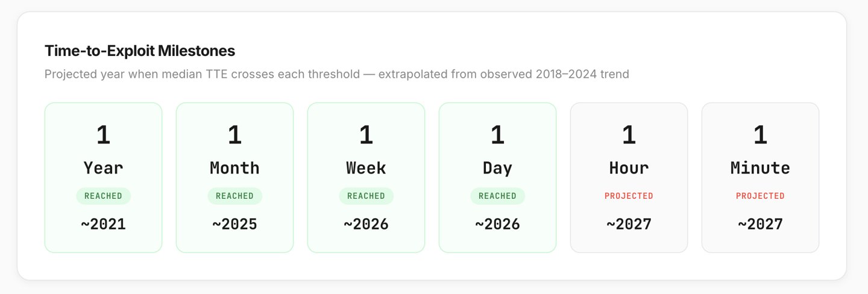The image size is (868, 294).
Task: Click the REACHED badge under Year
Action: coord(103,196)
